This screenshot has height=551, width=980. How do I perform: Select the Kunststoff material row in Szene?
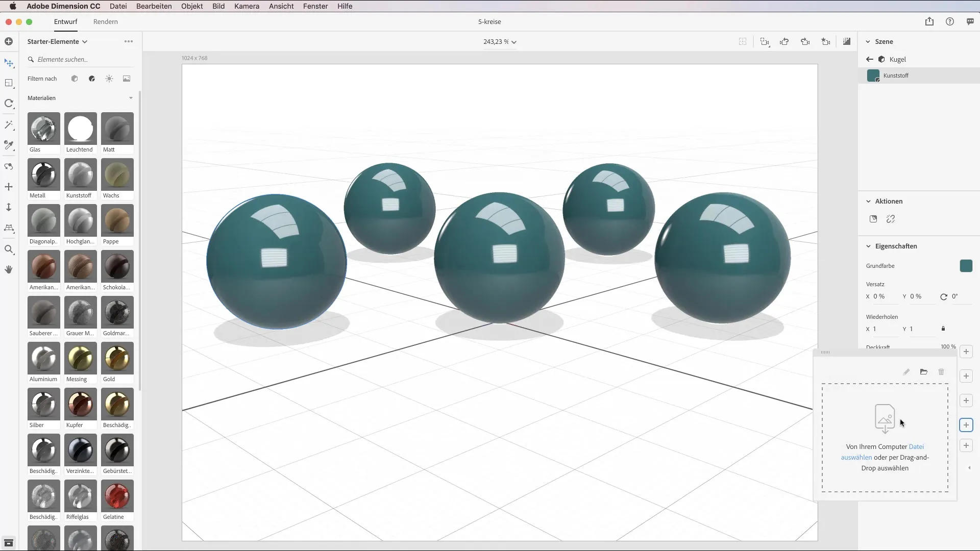[919, 76]
